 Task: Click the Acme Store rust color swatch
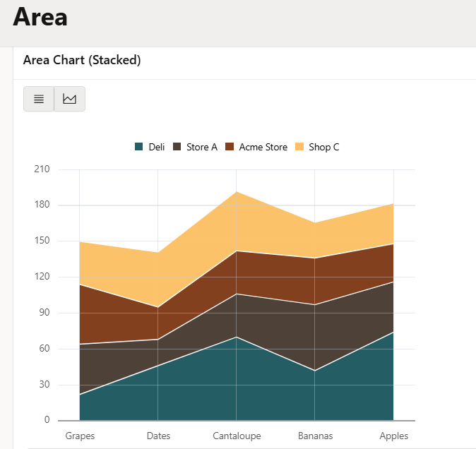tap(230, 147)
